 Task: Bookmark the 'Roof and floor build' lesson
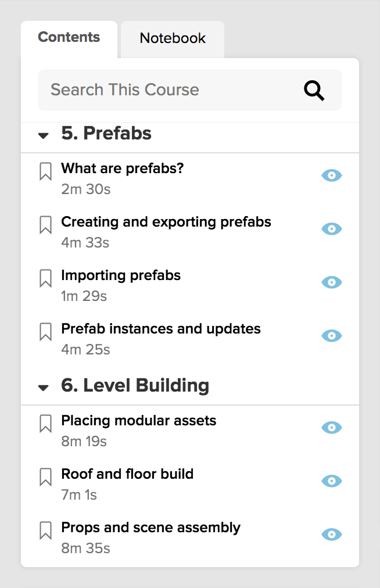click(x=45, y=477)
